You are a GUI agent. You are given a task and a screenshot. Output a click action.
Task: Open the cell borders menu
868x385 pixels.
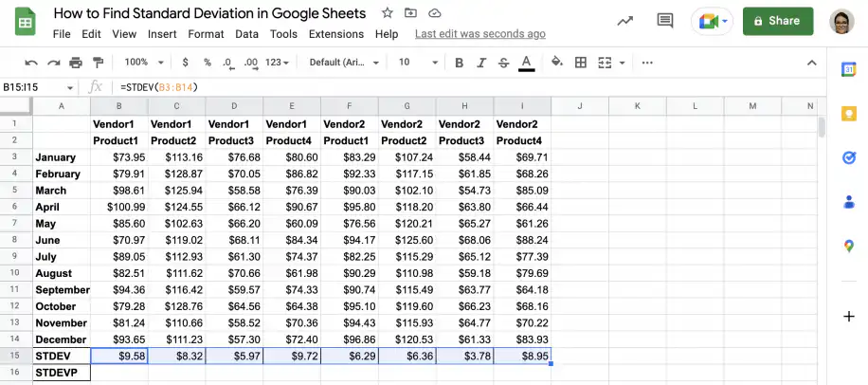tap(581, 63)
